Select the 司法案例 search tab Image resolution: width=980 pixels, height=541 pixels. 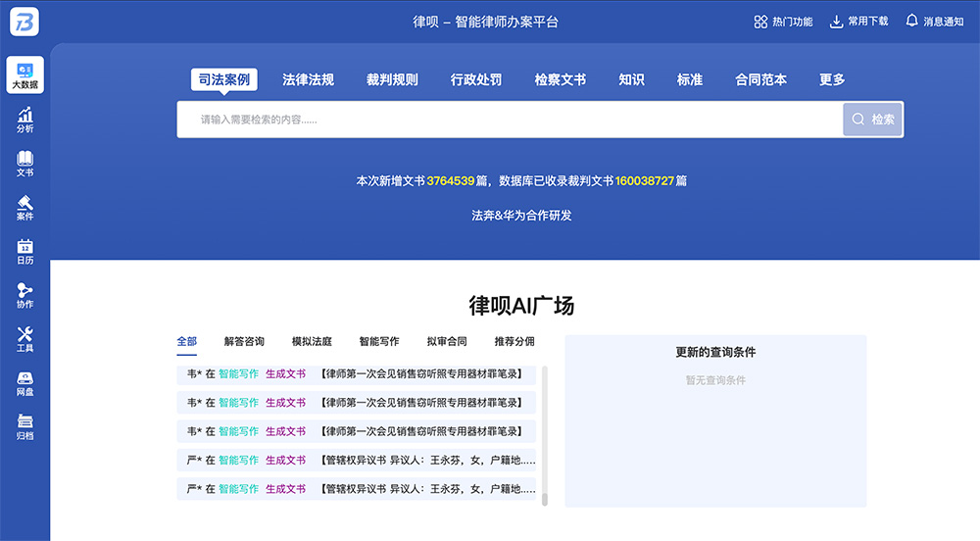pos(224,79)
